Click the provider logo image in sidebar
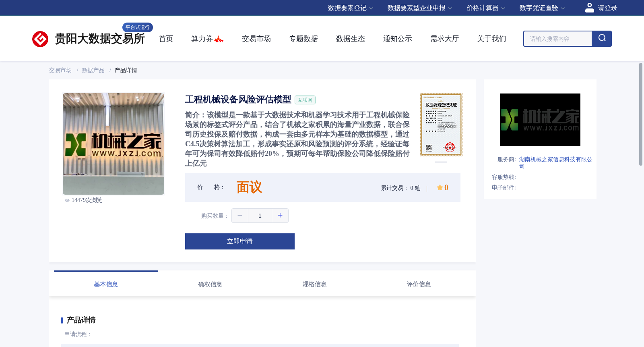 (540, 120)
